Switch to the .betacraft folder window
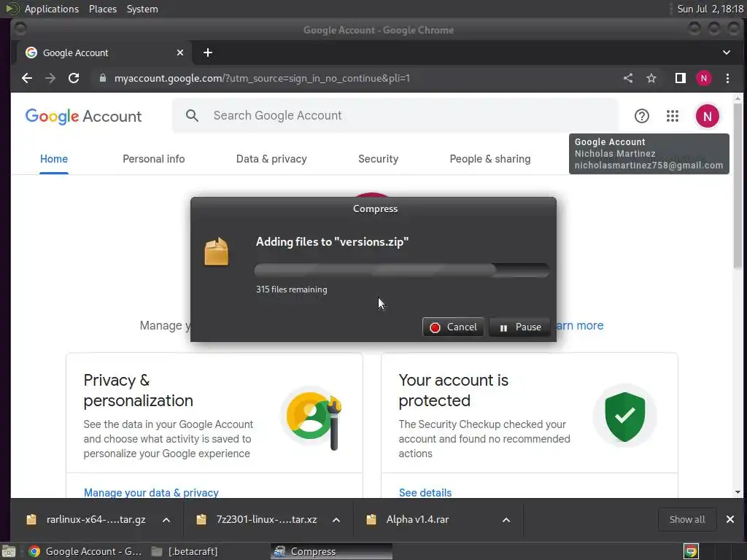This screenshot has height=560, width=747. (x=185, y=551)
